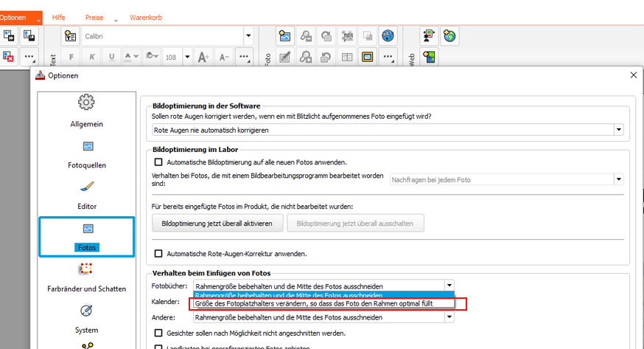The height and width of the screenshot is (349, 644).
Task: Click the underline text formatting icon
Action: click(x=112, y=57)
